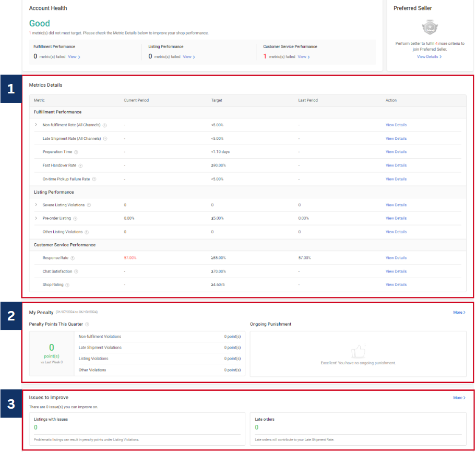This screenshot has width=476, height=452.
Task: Open More link in My Penalty section
Action: pos(459,313)
